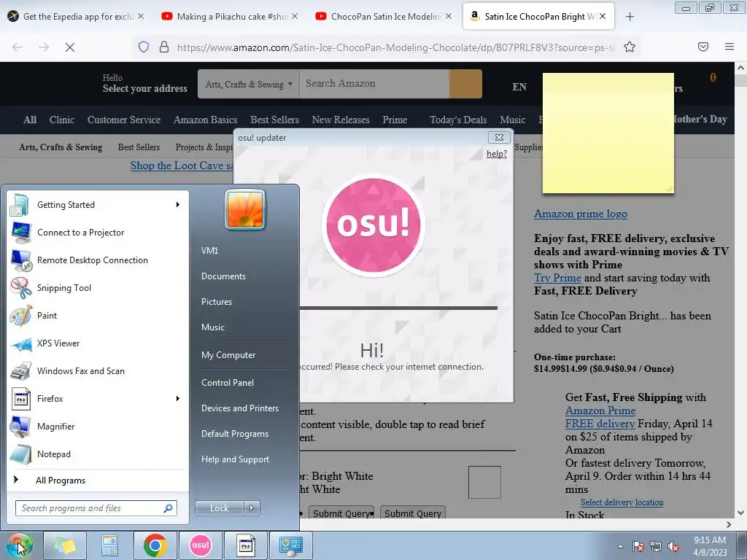This screenshot has width=747, height=560.
Task: Open Arts, Crafts & Sewing search category dropdown
Action: pos(249,85)
